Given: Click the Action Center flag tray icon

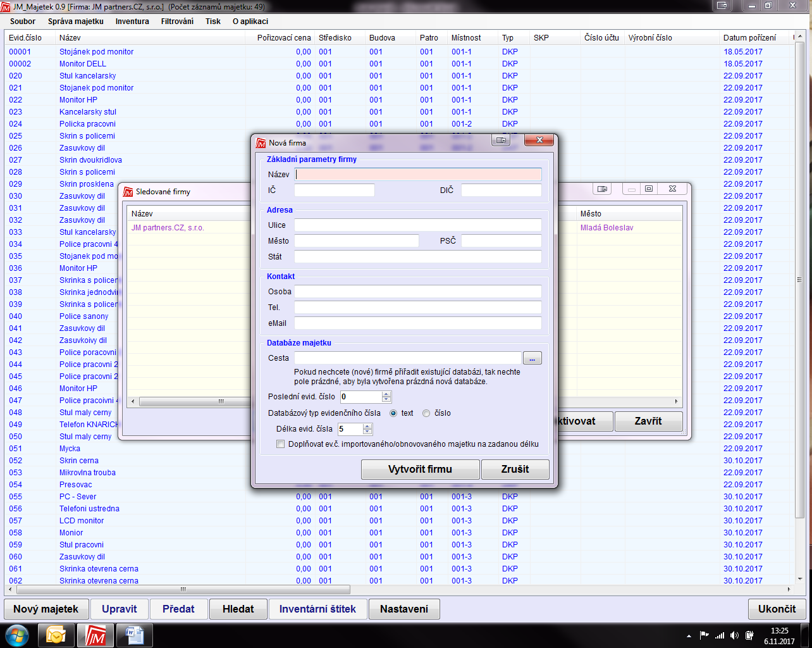Looking at the screenshot, I should click(704, 635).
